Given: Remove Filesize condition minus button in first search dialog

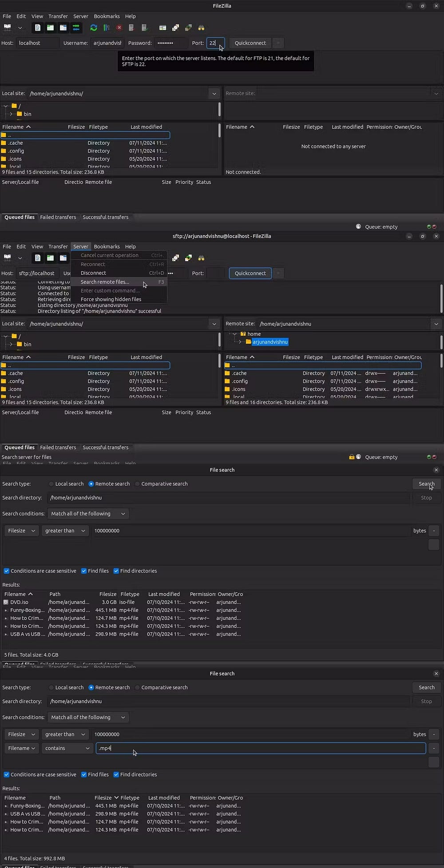Looking at the screenshot, I should [x=434, y=531].
